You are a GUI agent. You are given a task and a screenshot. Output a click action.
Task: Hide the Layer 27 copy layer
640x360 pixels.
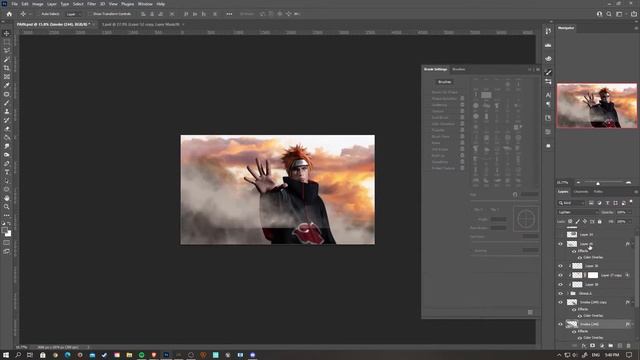560,275
